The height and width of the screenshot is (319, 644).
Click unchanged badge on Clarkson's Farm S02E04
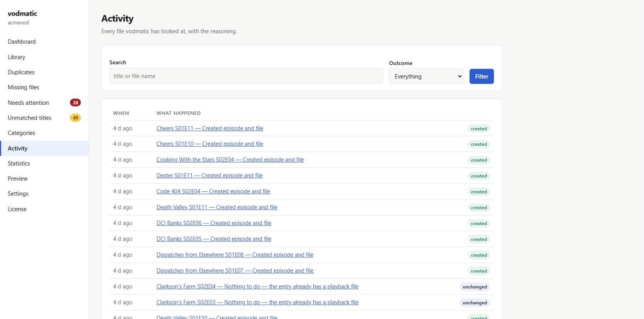pos(475,287)
